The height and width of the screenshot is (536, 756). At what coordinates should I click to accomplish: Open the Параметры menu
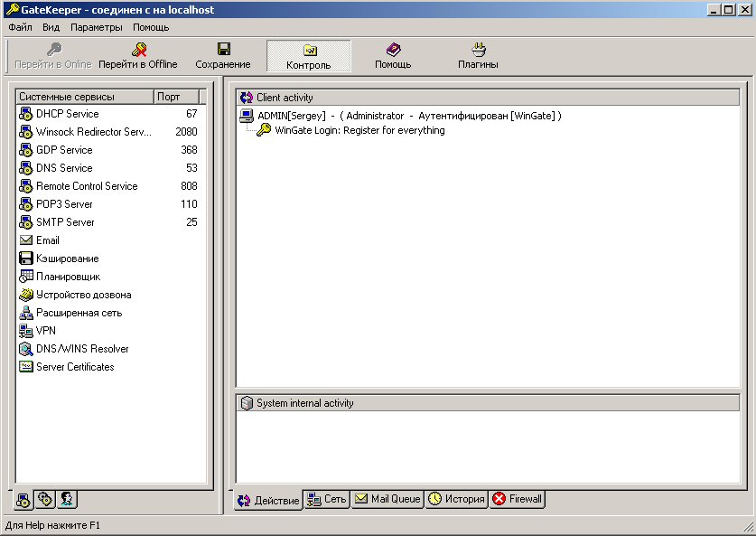click(97, 27)
